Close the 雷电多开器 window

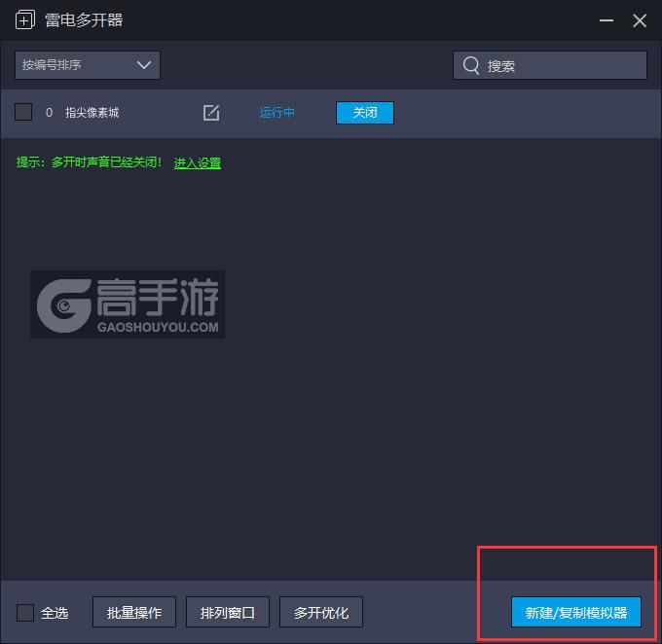[640, 20]
